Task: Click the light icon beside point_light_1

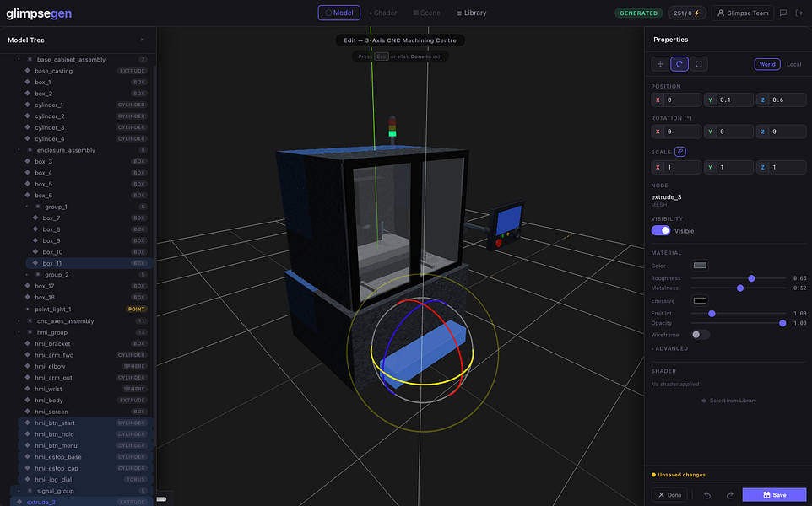Action: point(28,309)
